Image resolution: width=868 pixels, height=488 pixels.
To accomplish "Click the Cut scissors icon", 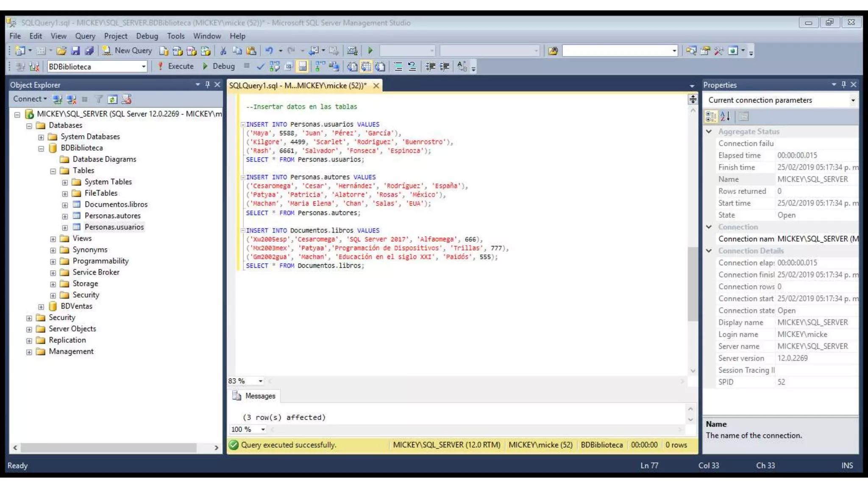I will [x=223, y=51].
